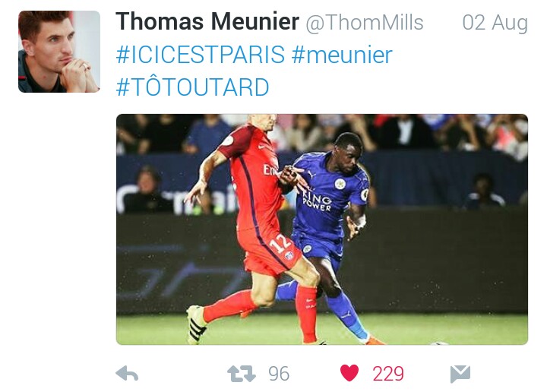Open the Thomas Meunier display name
The width and height of the screenshot is (547, 392).
[207, 21]
